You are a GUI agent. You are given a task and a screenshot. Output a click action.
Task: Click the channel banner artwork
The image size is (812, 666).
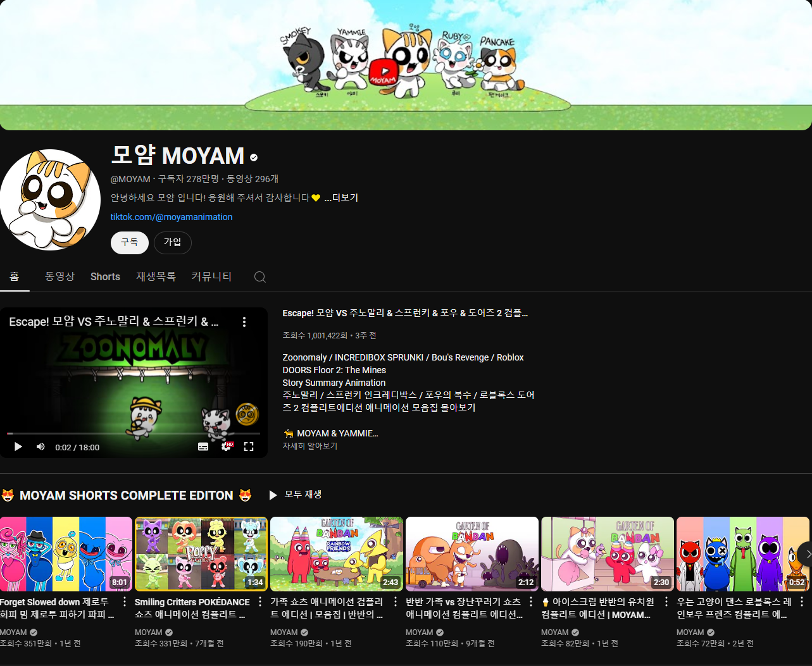406,65
